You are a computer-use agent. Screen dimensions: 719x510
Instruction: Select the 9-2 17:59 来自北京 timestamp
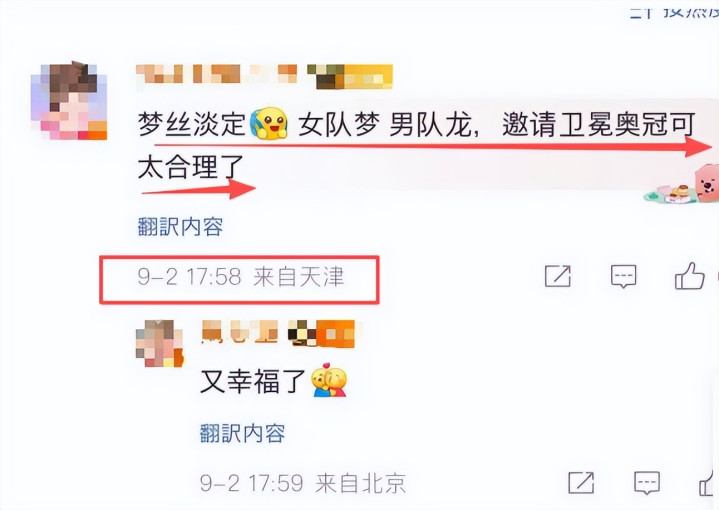click(303, 483)
